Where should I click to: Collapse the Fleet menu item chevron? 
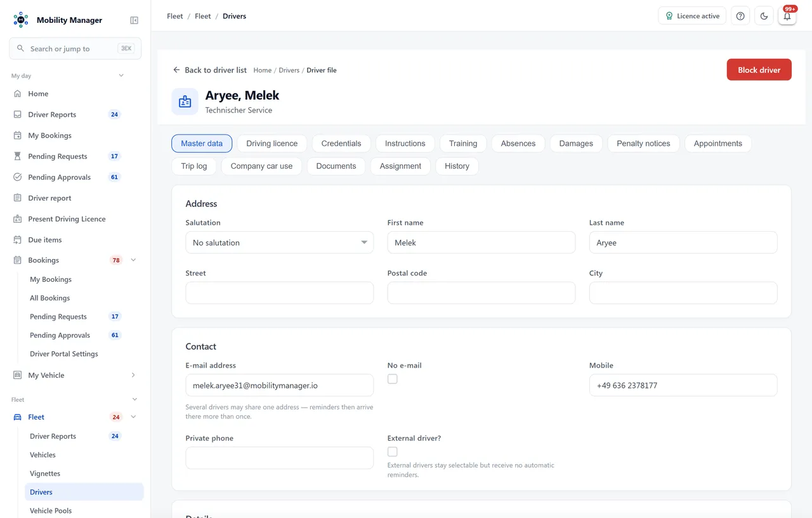point(133,417)
